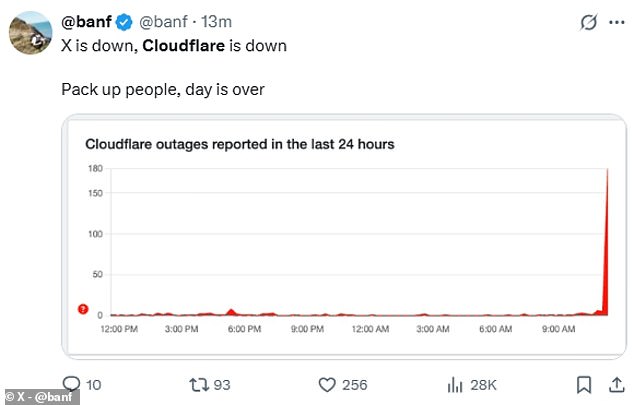Share the post via upload icon

pyautogui.click(x=615, y=384)
